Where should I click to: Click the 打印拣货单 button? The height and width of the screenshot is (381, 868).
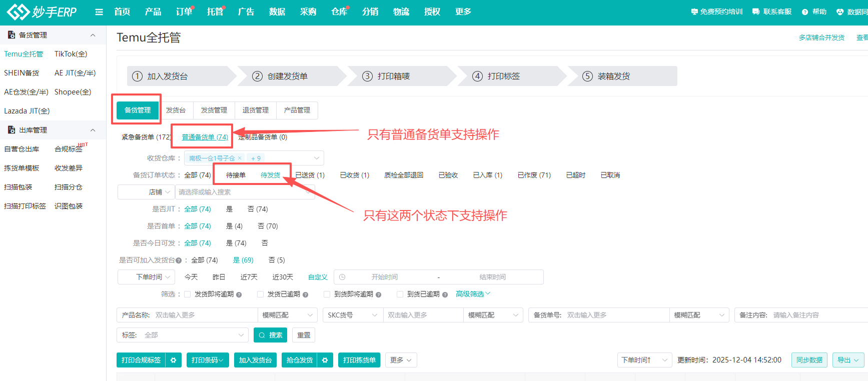pos(359,360)
